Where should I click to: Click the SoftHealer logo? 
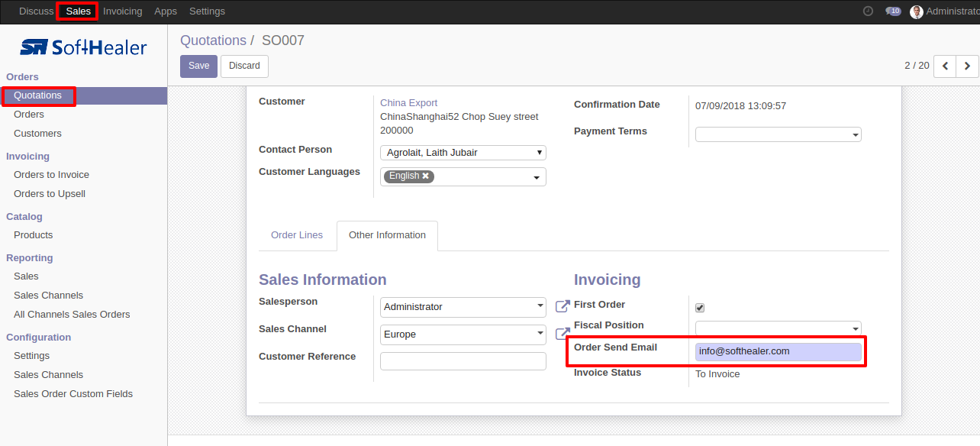pos(83,47)
